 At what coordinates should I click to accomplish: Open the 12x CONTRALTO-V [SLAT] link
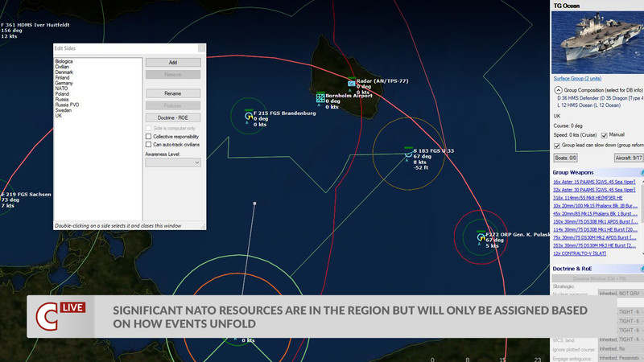click(580, 253)
